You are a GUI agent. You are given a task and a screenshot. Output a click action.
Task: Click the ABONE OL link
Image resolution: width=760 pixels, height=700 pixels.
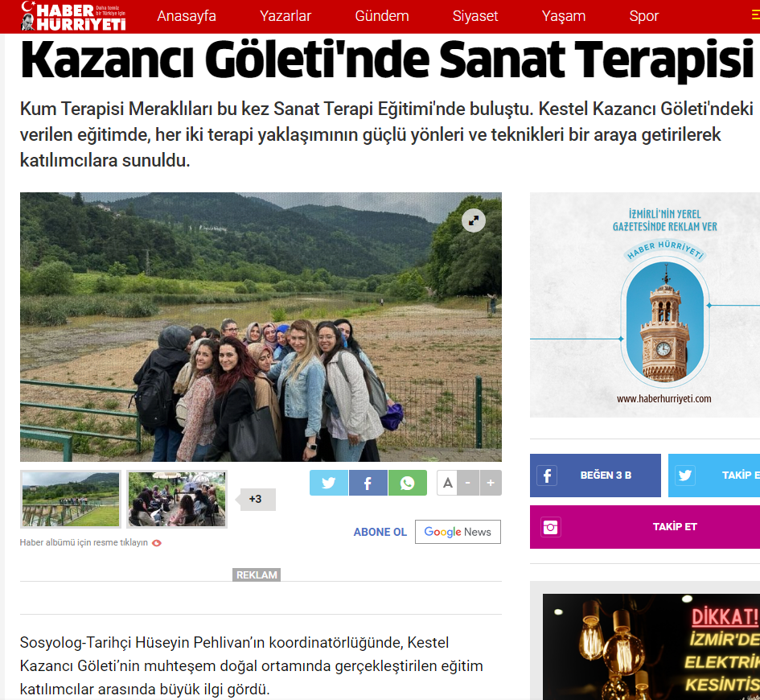pyautogui.click(x=380, y=532)
